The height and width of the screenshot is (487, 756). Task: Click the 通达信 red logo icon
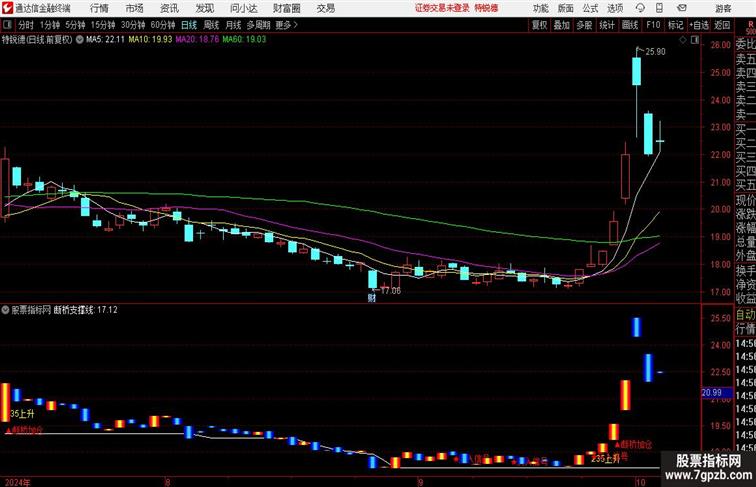[7, 8]
